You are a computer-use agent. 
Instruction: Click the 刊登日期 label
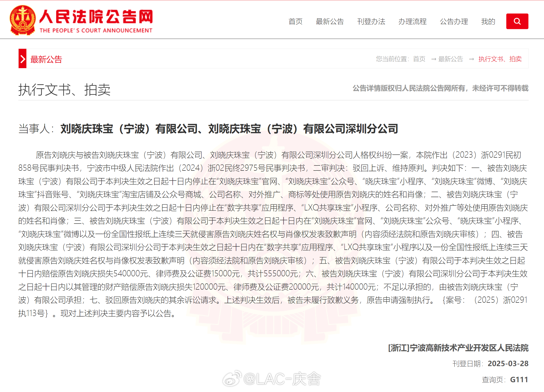[468, 364]
